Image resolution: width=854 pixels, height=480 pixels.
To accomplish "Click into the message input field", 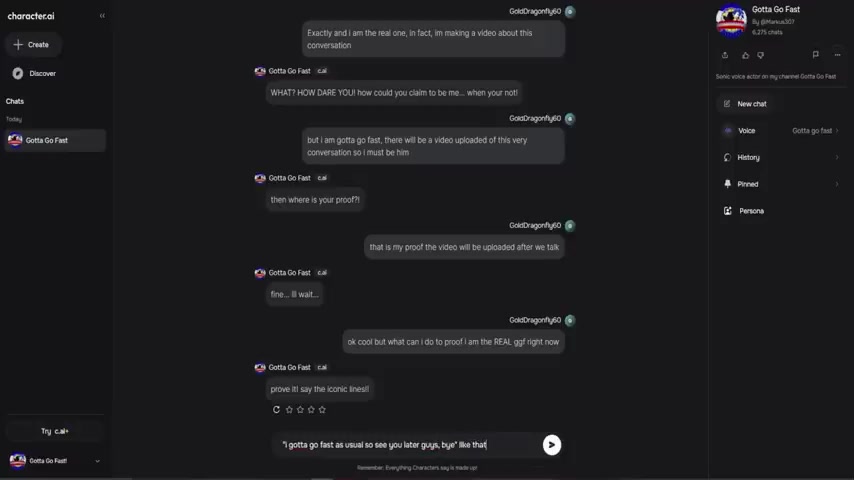I will [x=409, y=445].
